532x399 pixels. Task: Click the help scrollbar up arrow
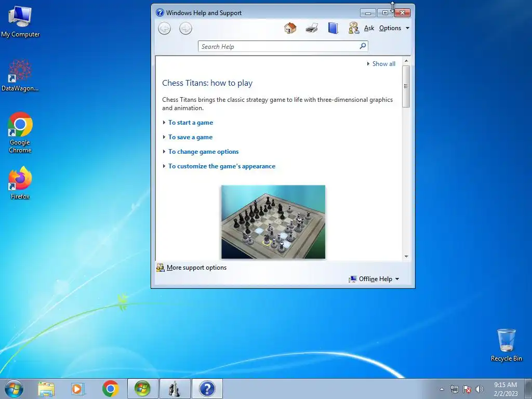click(x=406, y=61)
